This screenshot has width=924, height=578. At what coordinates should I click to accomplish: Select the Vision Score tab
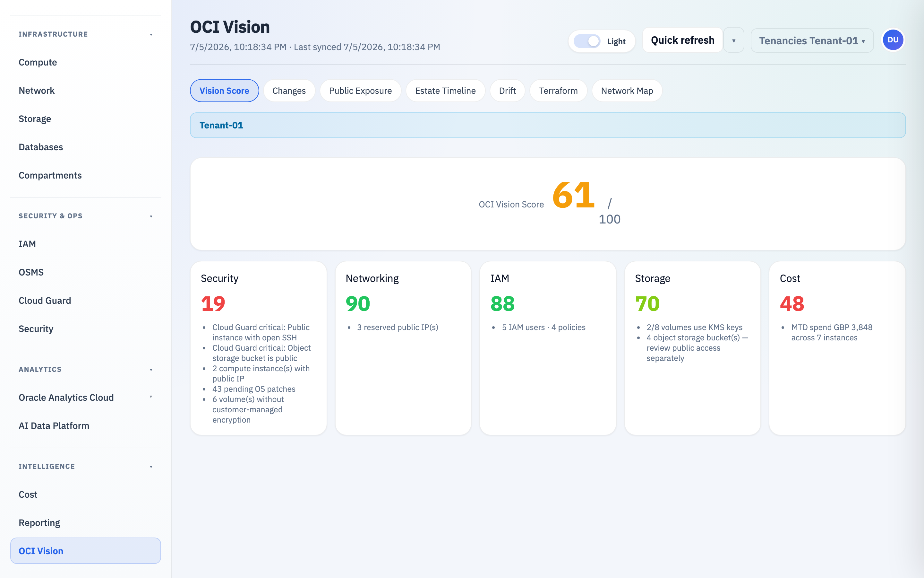pos(224,91)
